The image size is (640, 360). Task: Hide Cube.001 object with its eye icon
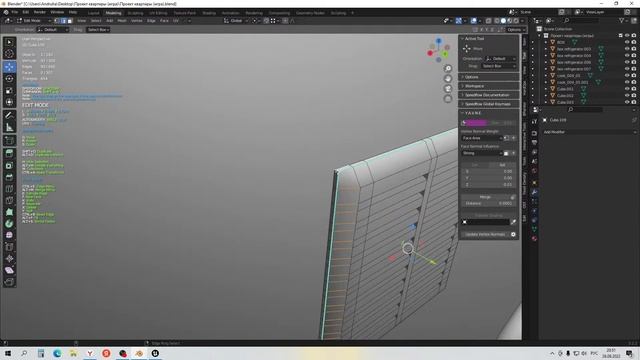627,89
